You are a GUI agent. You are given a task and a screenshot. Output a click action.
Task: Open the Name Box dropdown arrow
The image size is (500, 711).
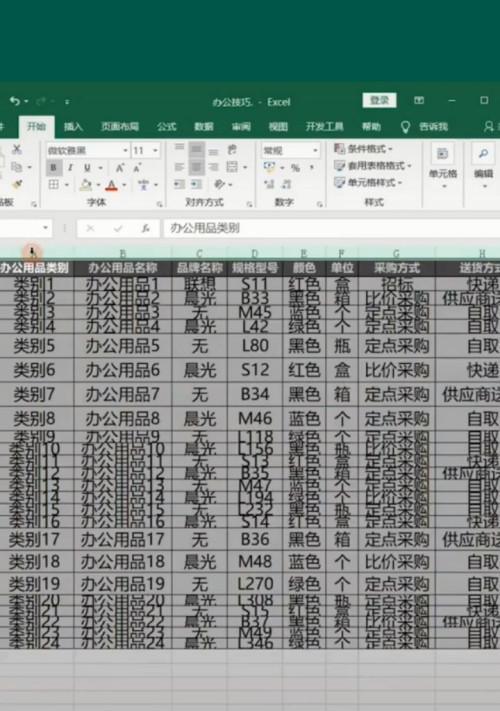[45, 228]
